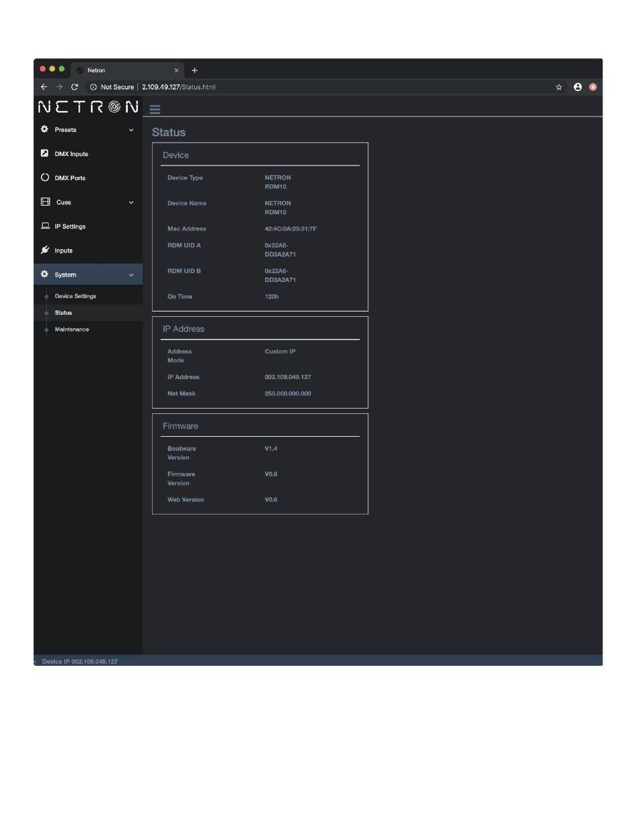
Task: Click the Presets gear icon
Action: click(45, 129)
